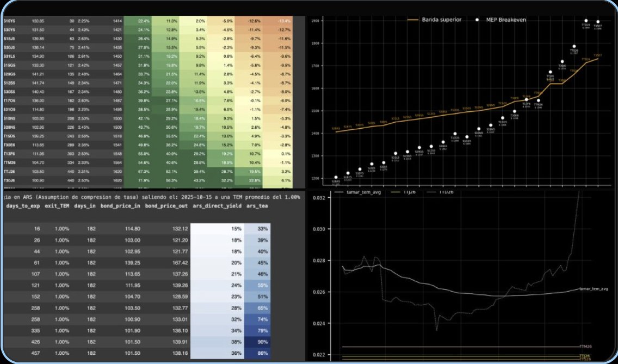Click the bond_price_out column header
The width and height of the screenshot is (618, 364).
166,206
